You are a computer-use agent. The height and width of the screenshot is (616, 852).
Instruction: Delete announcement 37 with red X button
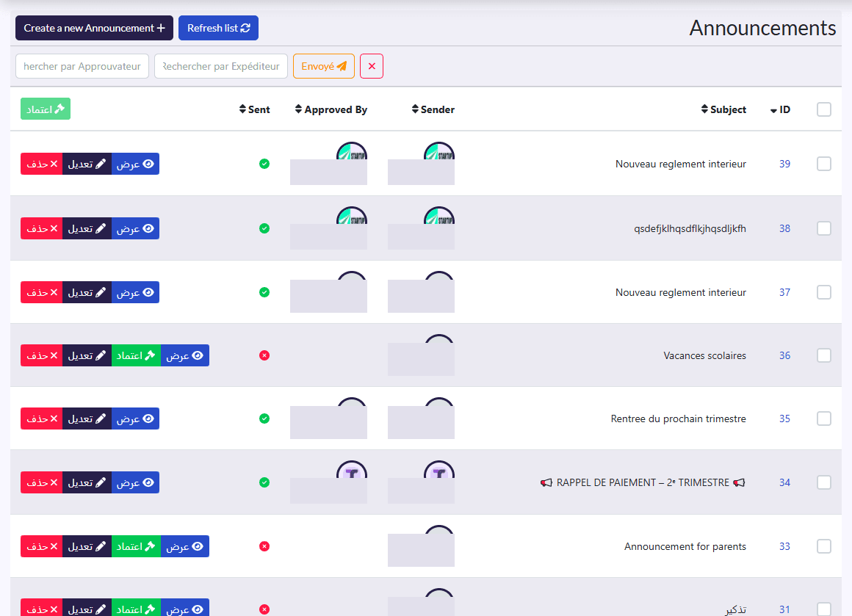point(42,292)
